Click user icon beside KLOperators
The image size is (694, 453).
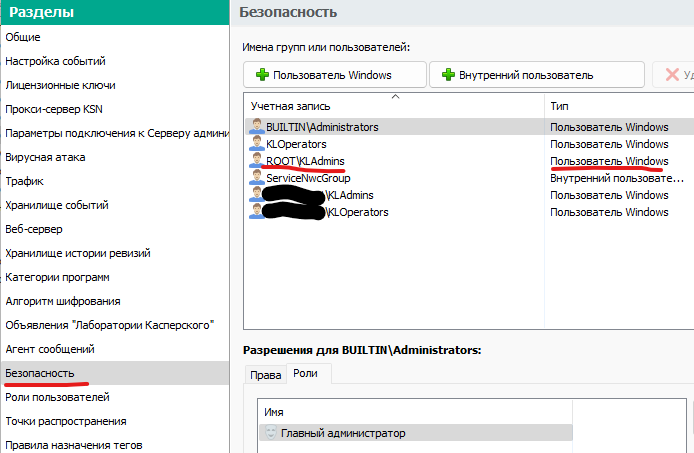256,144
